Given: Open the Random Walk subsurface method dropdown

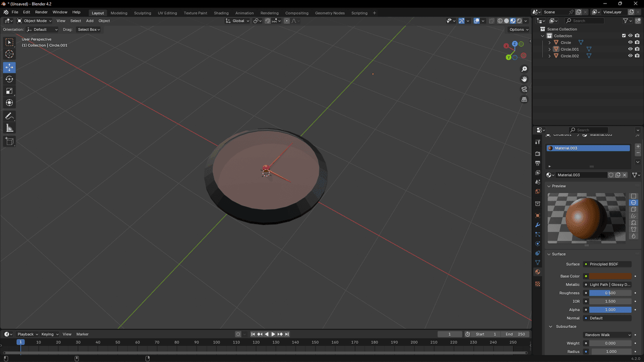Looking at the screenshot, I should click(607, 335).
